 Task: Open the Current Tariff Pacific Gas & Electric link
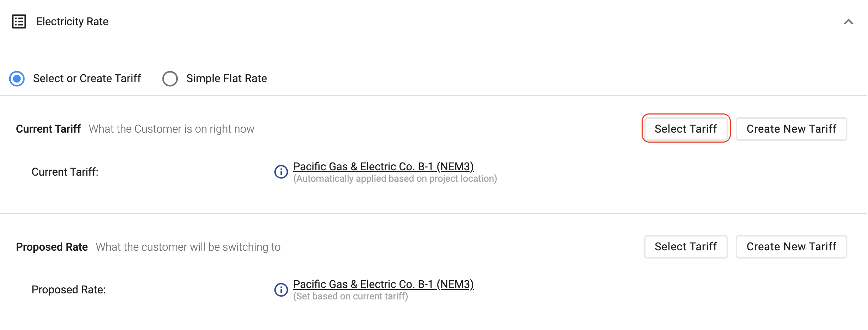383,166
